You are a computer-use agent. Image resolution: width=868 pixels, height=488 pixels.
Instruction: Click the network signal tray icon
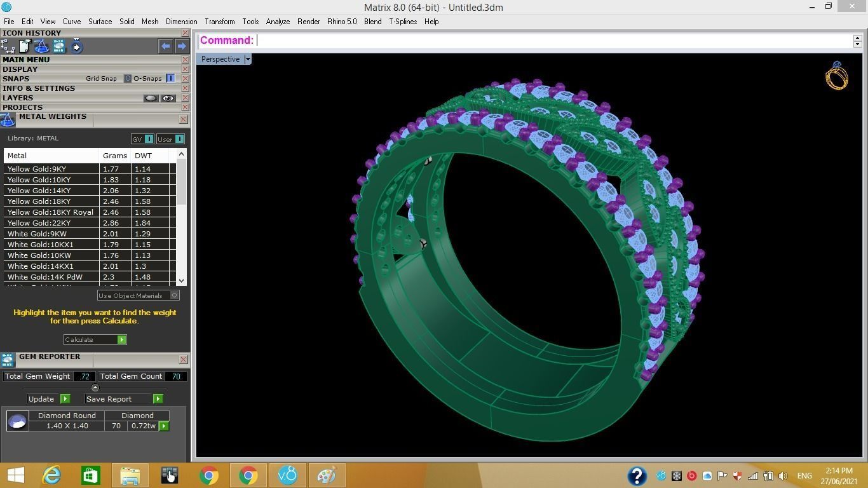(753, 476)
